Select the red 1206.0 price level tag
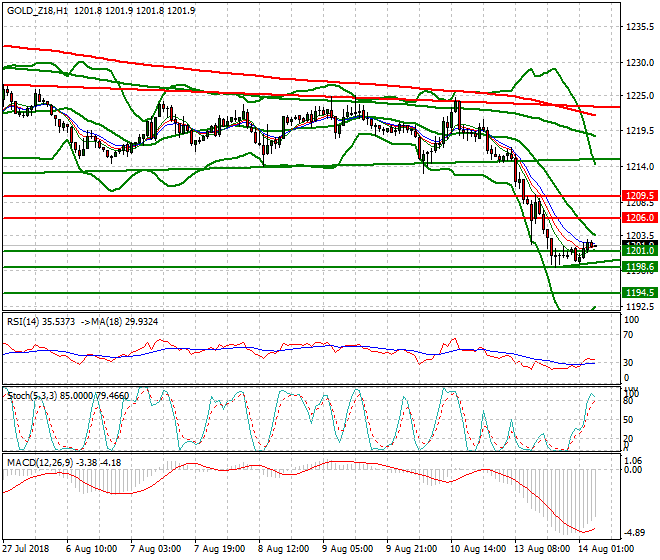This screenshot has width=660, height=560. 638,217
